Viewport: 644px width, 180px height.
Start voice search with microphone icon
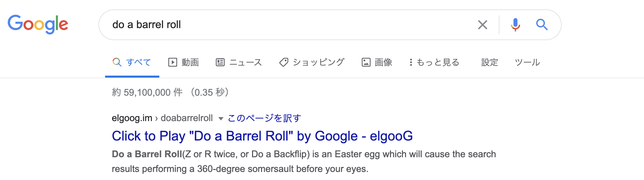[515, 25]
